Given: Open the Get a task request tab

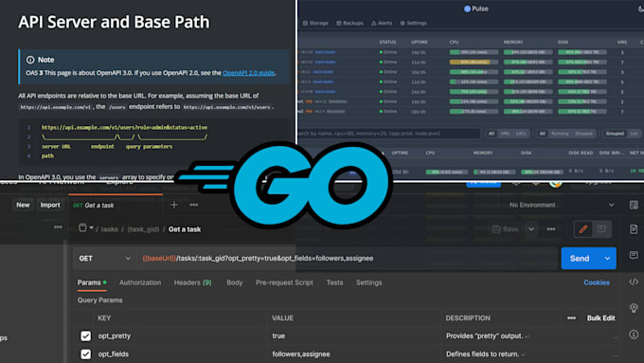Looking at the screenshot, I should click(116, 205).
